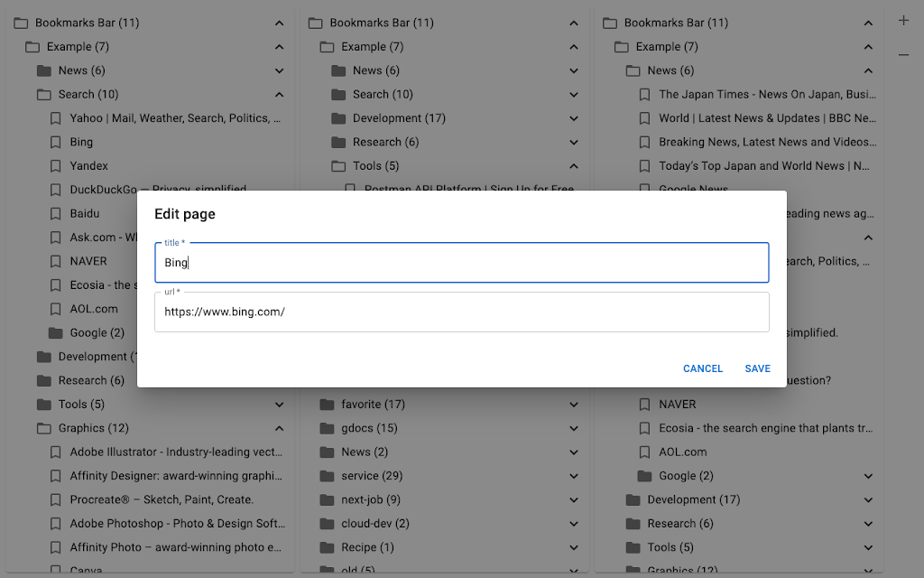The height and width of the screenshot is (578, 924).
Task: Click the bookmark icon beside The Japan Times
Action: click(644, 94)
